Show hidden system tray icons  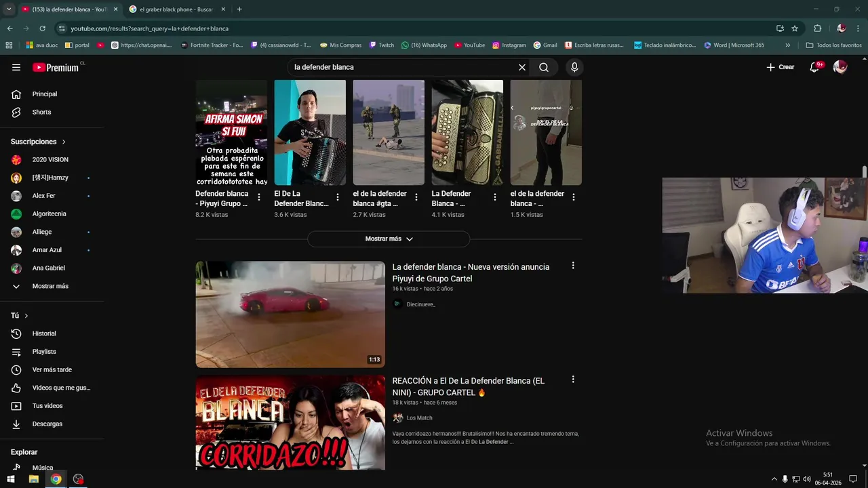[x=774, y=479]
